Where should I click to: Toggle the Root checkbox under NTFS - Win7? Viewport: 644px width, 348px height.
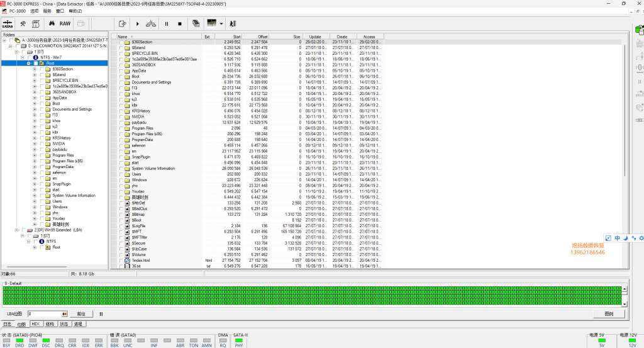(35, 64)
